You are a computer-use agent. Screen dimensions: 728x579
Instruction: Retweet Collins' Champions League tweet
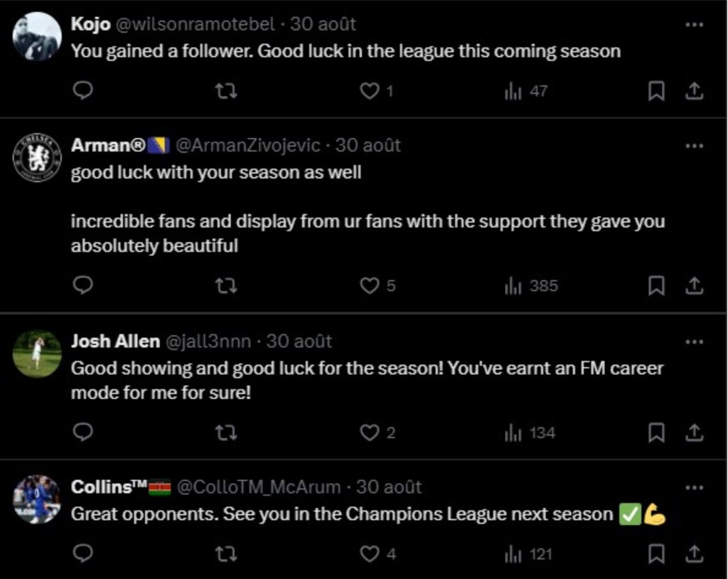point(225,554)
